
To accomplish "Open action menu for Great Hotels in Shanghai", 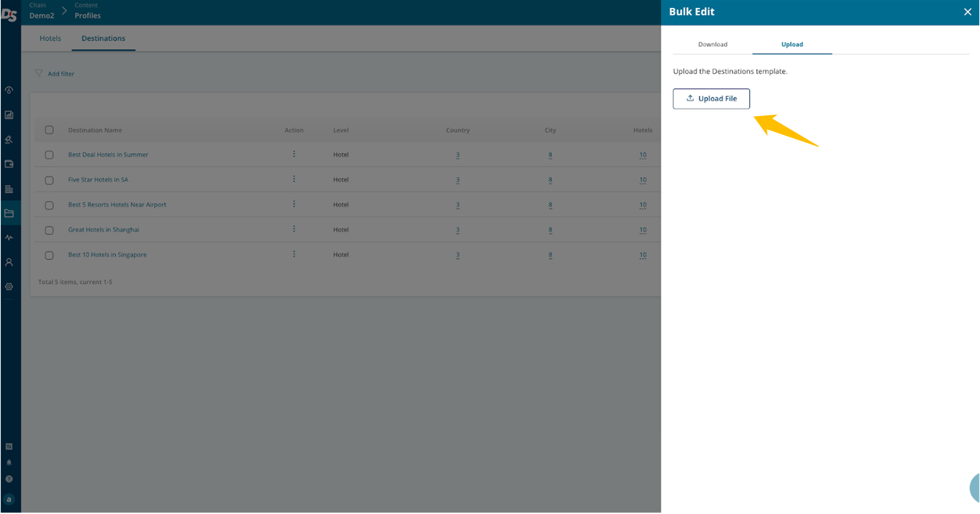I will coord(294,229).
